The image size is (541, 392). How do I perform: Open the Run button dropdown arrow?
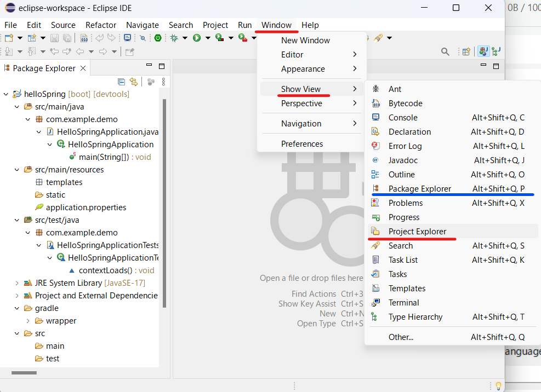pos(207,38)
